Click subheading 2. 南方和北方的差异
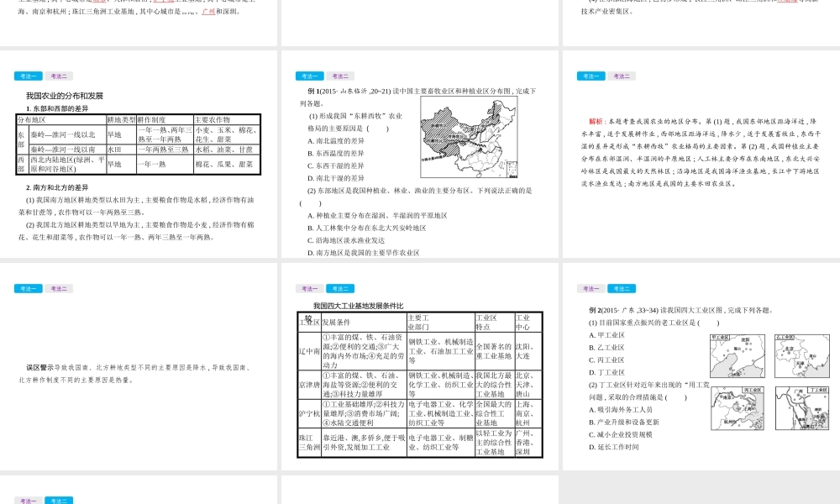The width and height of the screenshot is (840, 504). click(x=57, y=187)
